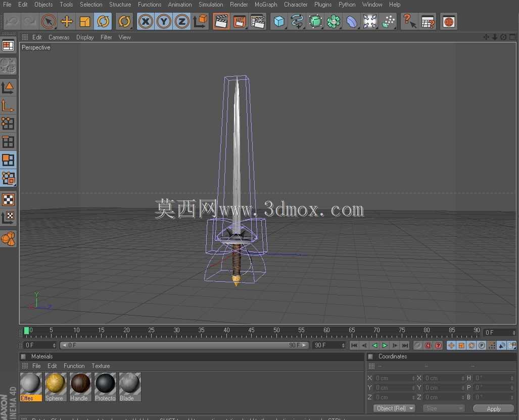Toggle parameter (P) keyframe recording icon
The image size is (519, 420).
[x=482, y=345]
